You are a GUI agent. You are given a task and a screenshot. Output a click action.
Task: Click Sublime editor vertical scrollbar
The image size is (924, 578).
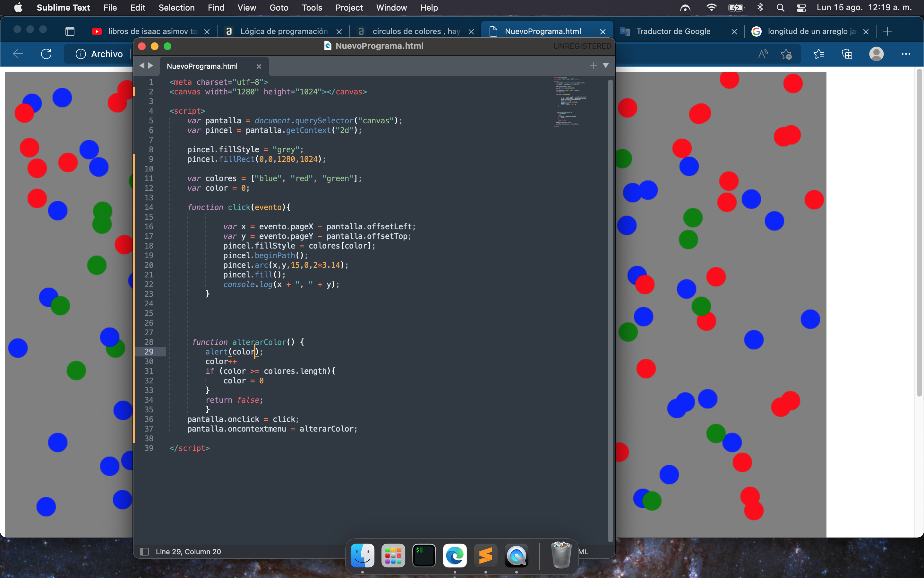coord(610,311)
